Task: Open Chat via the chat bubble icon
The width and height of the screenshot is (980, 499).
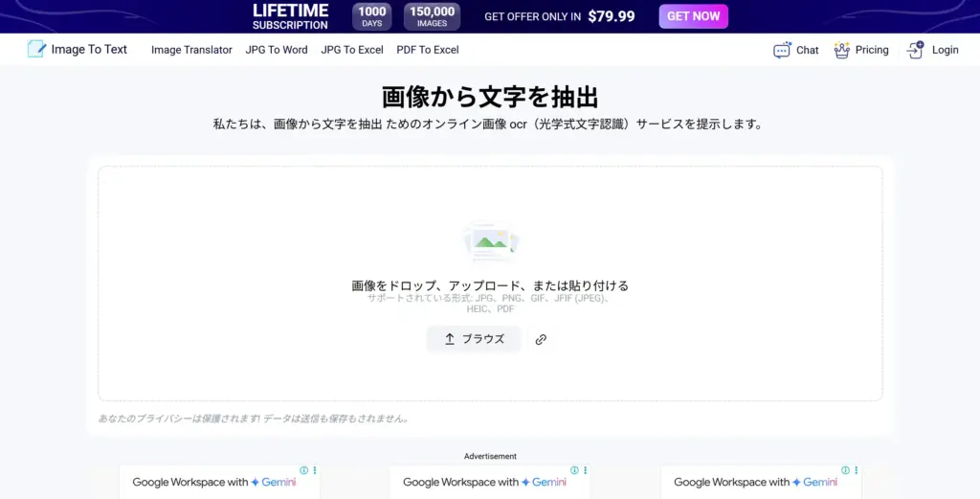Action: point(782,50)
